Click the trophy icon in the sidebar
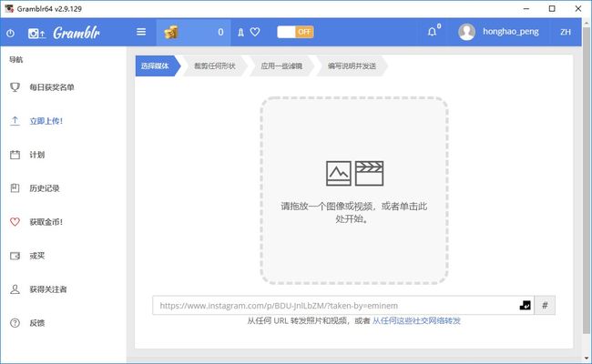The height and width of the screenshot is (364, 592). [15, 87]
